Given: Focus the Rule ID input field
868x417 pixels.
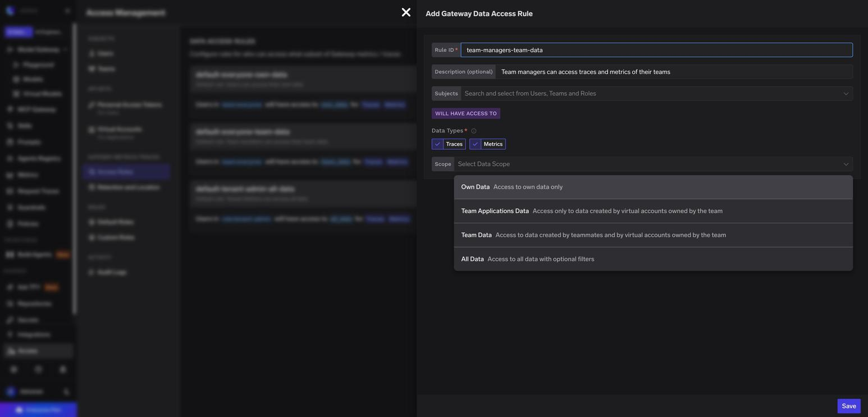Looking at the screenshot, I should pos(657,50).
